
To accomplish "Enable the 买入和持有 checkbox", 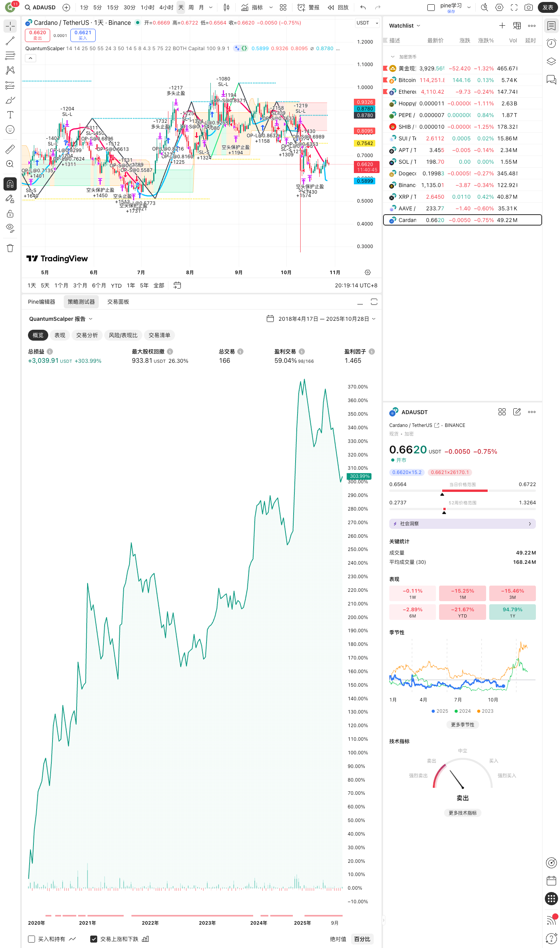I will tap(32, 939).
